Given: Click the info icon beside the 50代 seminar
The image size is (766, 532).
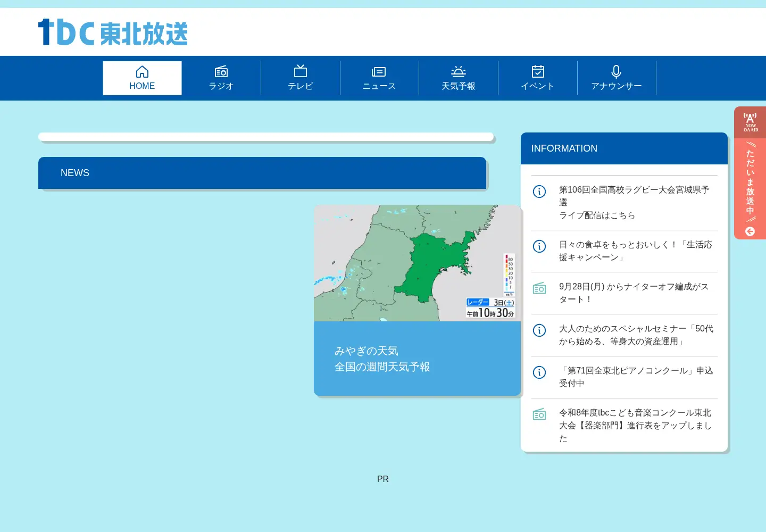Looking at the screenshot, I should [539, 330].
